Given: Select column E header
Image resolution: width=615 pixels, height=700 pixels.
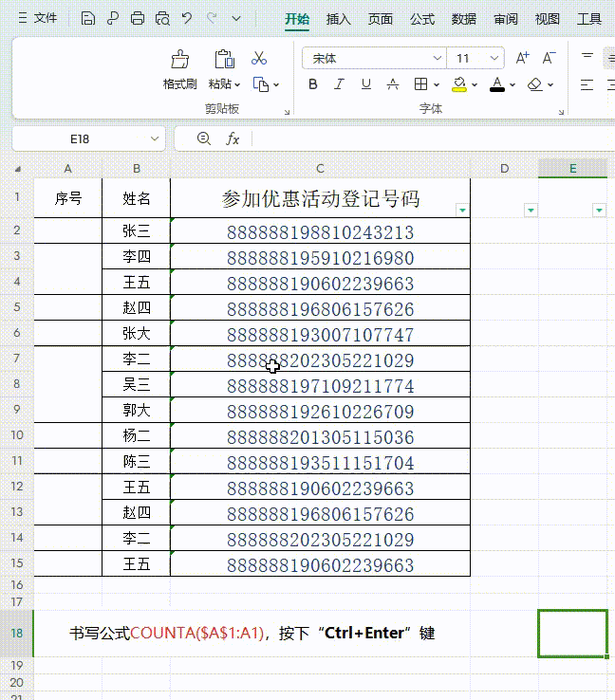Looking at the screenshot, I should [x=572, y=169].
